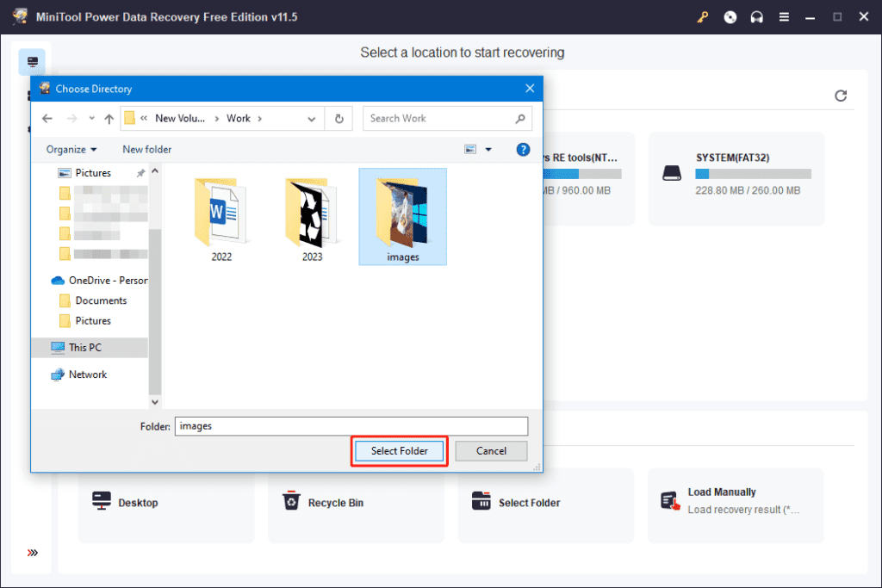Click the Select Folder briefcase icon
This screenshot has height=588, width=882.
click(x=481, y=500)
